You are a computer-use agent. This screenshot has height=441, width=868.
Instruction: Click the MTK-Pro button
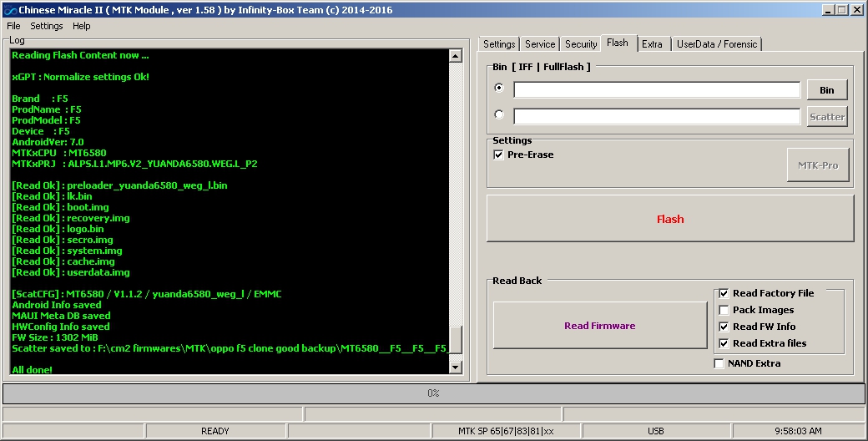pos(818,165)
